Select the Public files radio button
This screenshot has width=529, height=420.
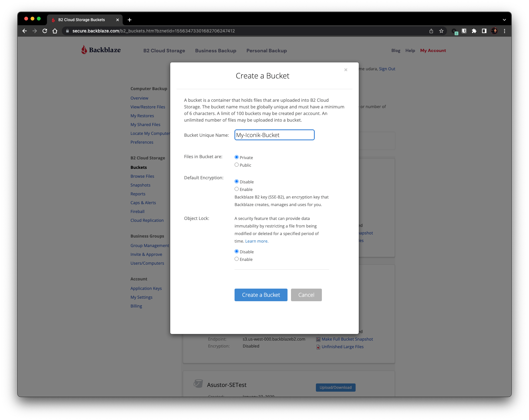(x=236, y=164)
